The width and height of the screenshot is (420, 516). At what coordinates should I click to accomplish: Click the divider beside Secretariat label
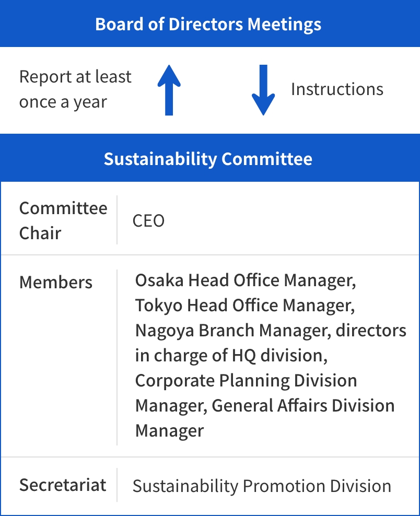click(x=117, y=485)
